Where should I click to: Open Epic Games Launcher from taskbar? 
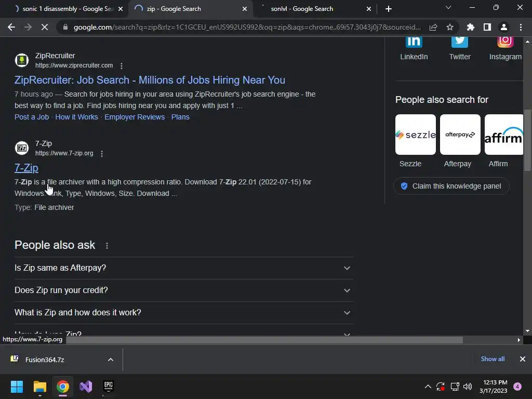[x=108, y=387]
